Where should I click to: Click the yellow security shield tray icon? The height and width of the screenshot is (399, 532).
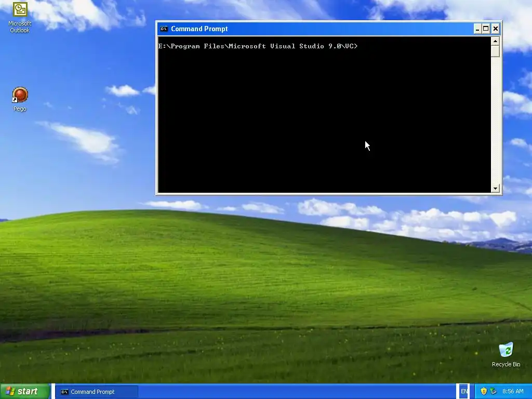point(484,392)
